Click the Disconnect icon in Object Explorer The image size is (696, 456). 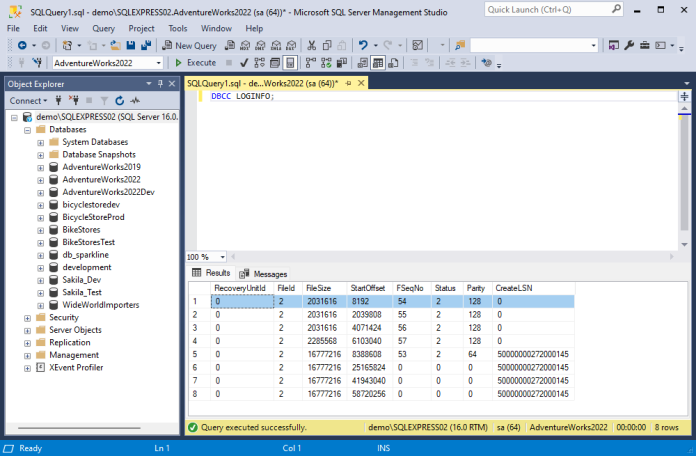pyautogui.click(x=74, y=101)
